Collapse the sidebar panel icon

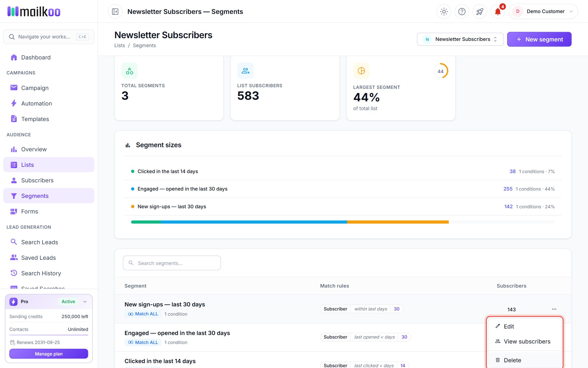tap(115, 11)
